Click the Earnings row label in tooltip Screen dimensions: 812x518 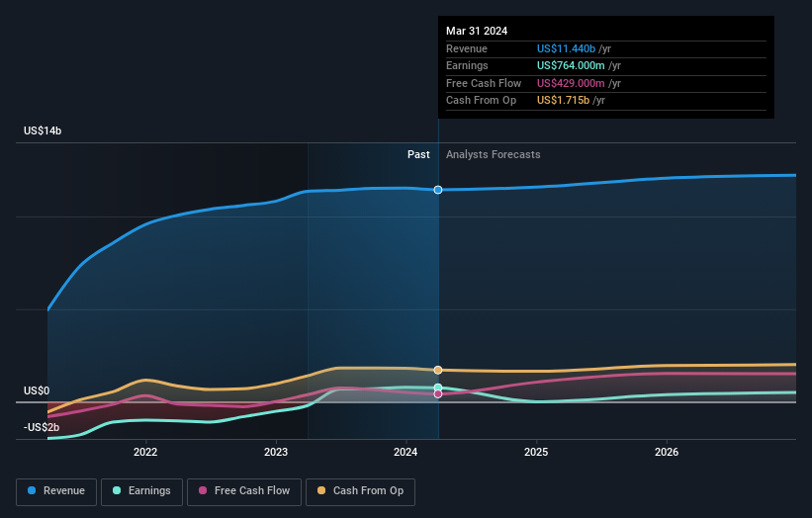click(467, 65)
